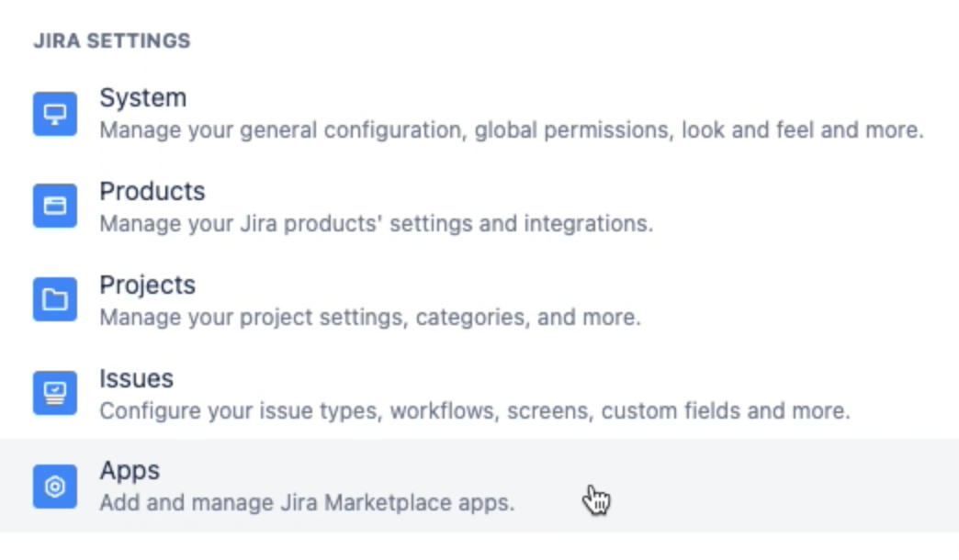Viewport: 959px width, 560px height.
Task: Click the System monitor icon
Action: coord(55,114)
